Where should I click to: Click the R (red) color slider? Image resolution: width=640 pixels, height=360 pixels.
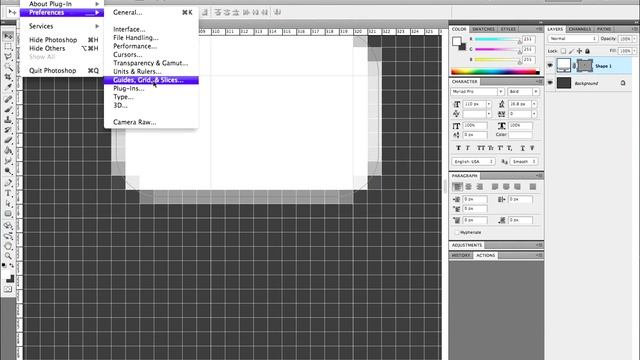click(x=498, y=40)
